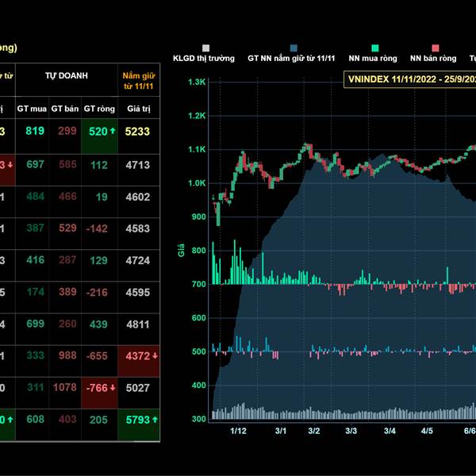The width and height of the screenshot is (476, 476).
Task: Click the 3/1 date axis label
Action: tap(281, 431)
